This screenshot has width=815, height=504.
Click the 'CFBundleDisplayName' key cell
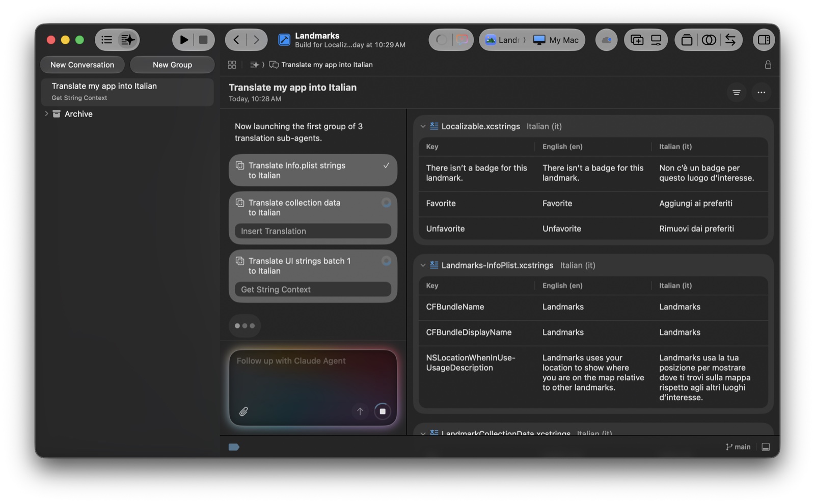[x=477, y=332]
